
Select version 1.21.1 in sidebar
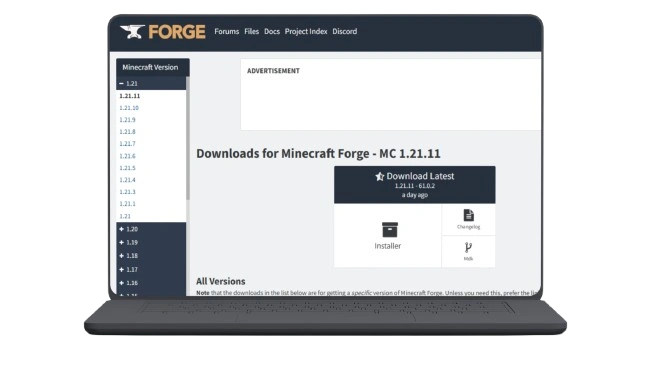pos(127,203)
